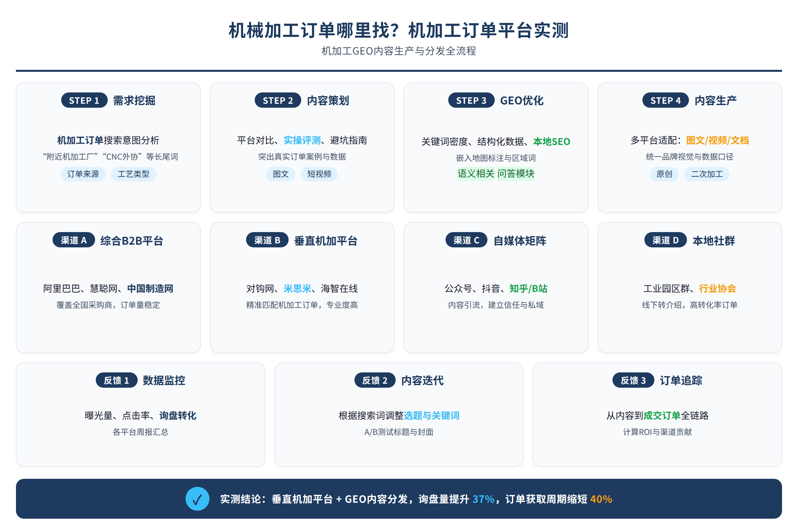
Task: Click the blue checkmark icon in conclusion banner
Action: [x=197, y=499]
